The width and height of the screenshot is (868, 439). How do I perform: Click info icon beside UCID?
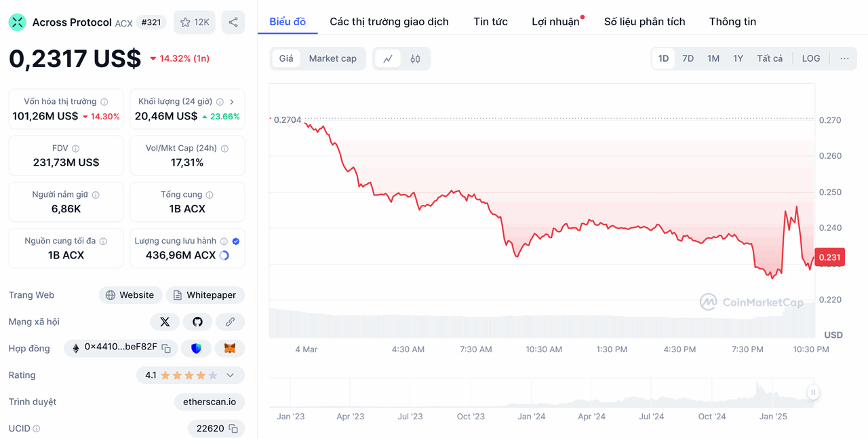tap(37, 429)
